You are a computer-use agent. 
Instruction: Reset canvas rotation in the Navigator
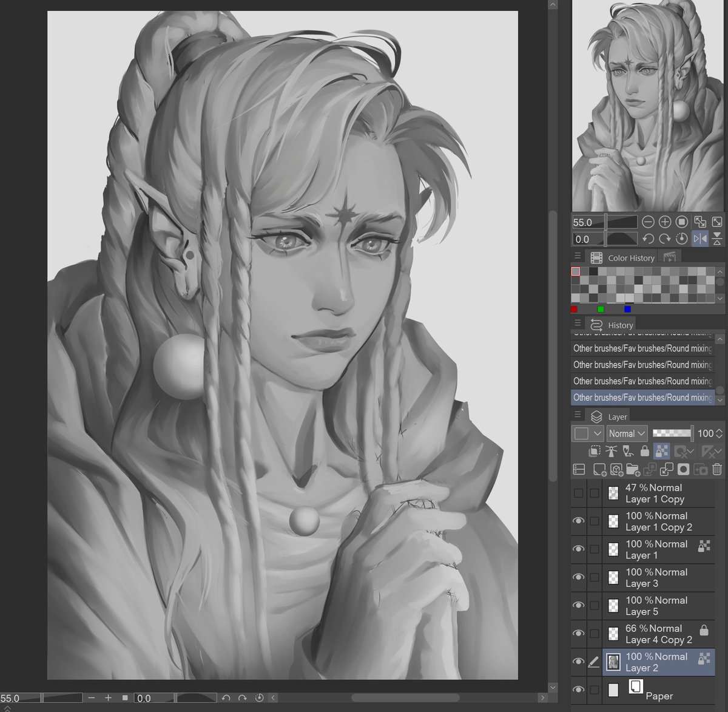click(x=681, y=239)
